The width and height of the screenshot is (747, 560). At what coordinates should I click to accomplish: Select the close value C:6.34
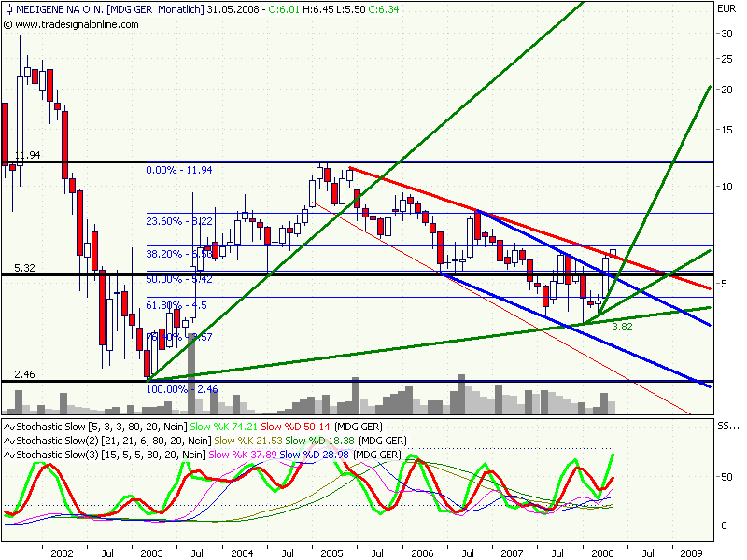(383, 9)
